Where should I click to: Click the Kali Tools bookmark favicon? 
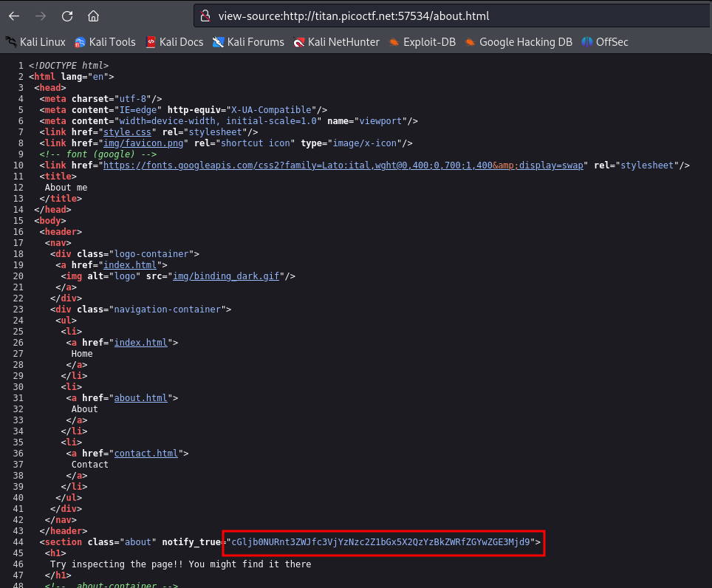(80, 42)
